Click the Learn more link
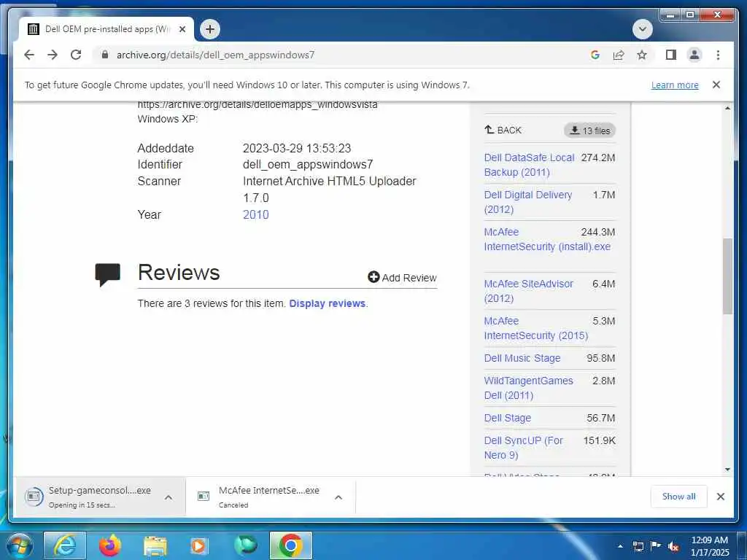The image size is (747, 560). click(675, 85)
